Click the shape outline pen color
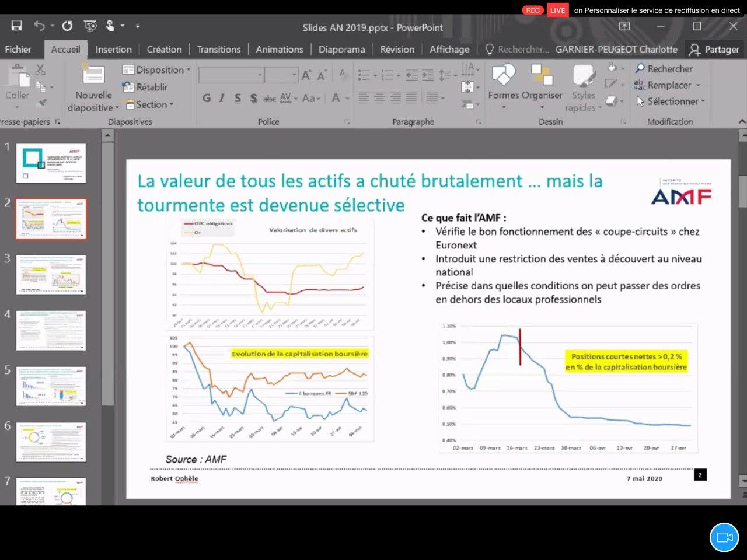This screenshot has width=747, height=560. point(611,85)
